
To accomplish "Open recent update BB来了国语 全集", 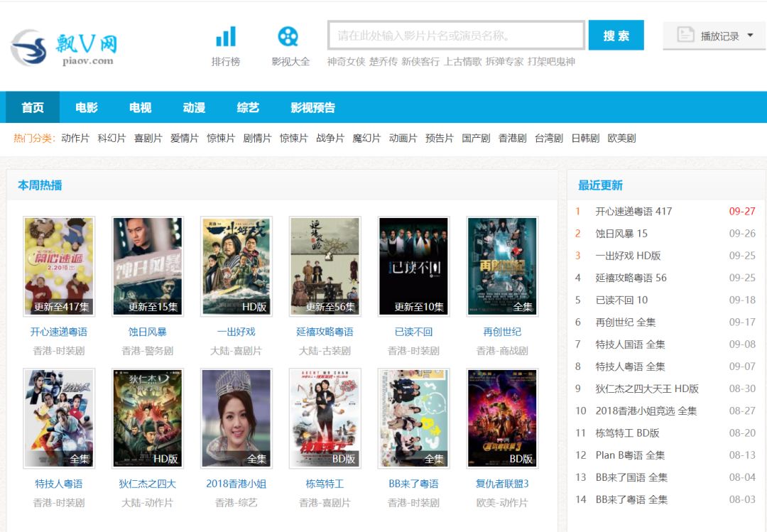I will tap(631, 477).
